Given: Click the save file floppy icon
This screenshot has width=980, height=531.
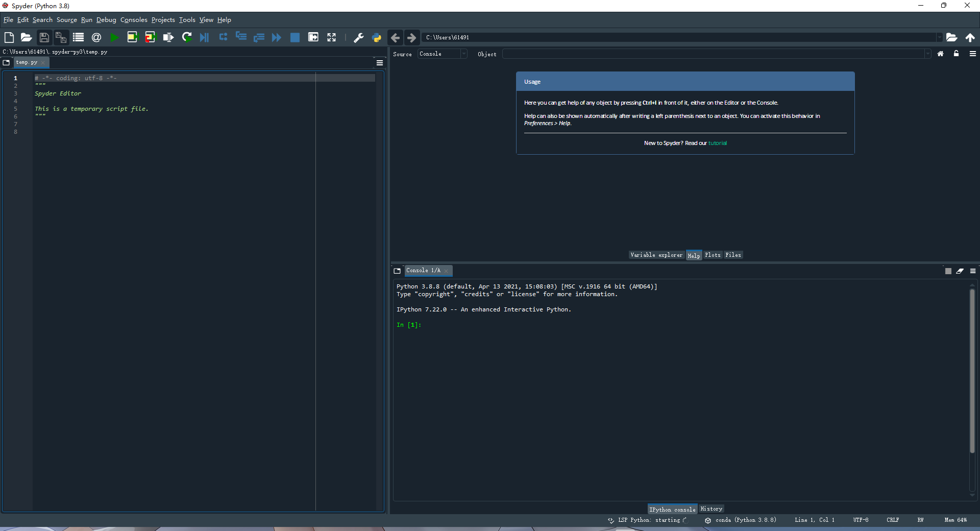Looking at the screenshot, I should (x=44, y=37).
